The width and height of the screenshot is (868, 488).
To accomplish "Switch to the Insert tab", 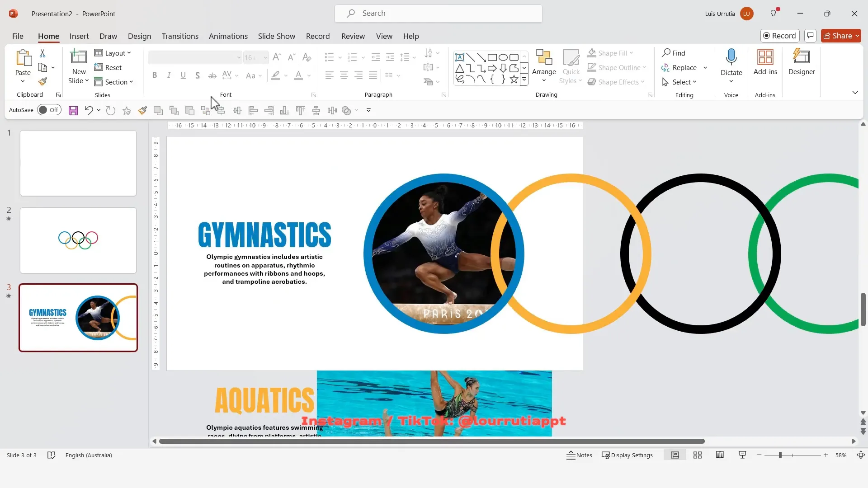I will [x=79, y=36].
